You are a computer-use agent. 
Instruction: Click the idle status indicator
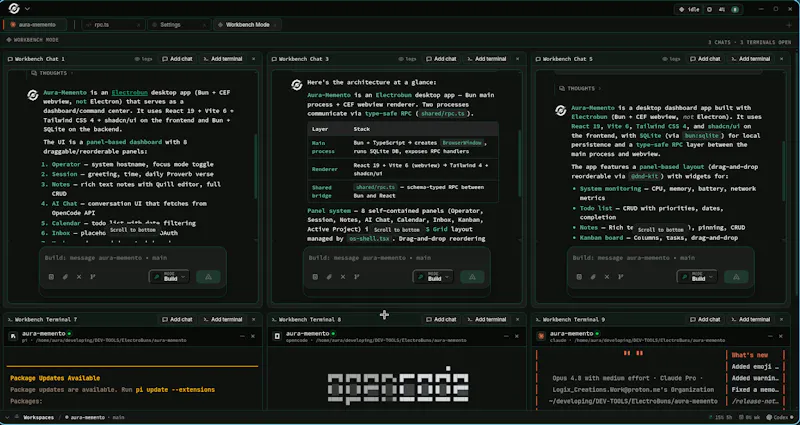687,9
